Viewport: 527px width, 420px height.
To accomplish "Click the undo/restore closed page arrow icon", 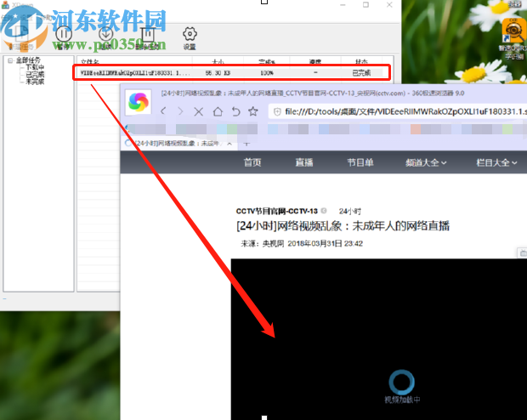I will coord(236,111).
